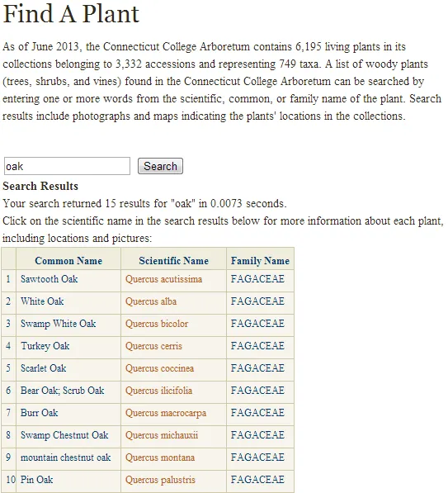This screenshot has width=448, height=493.
Task: Click the Scientific Name column header
Action: point(174,261)
